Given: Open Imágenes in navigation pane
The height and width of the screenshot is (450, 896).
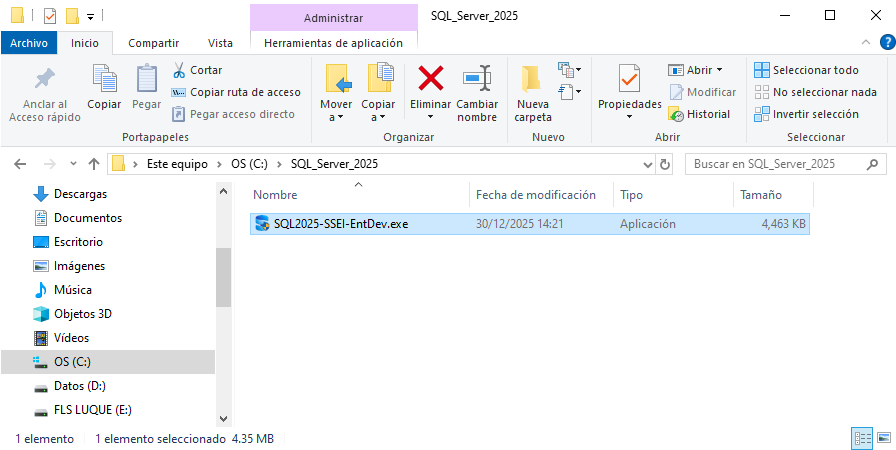Looking at the screenshot, I should pyautogui.click(x=69, y=266).
